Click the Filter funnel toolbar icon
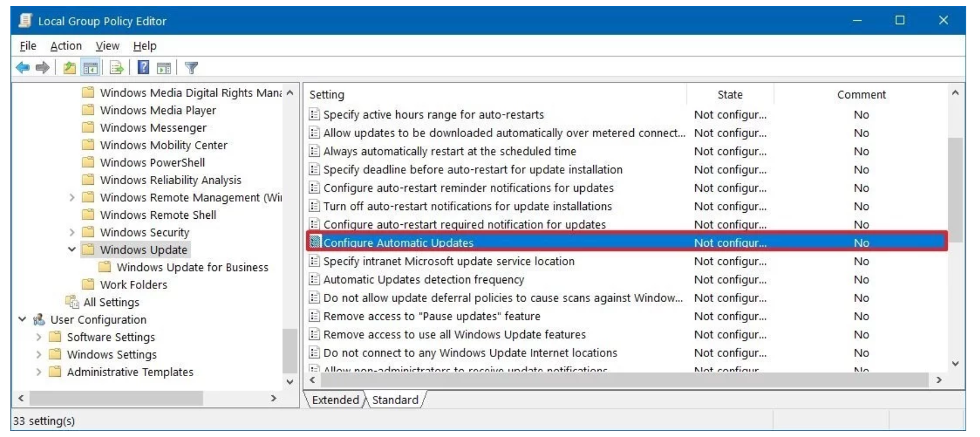The width and height of the screenshot is (980, 437). [x=191, y=68]
